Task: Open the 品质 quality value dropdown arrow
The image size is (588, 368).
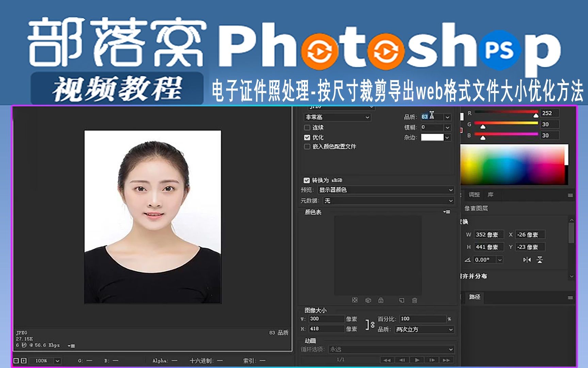Action: (x=447, y=117)
